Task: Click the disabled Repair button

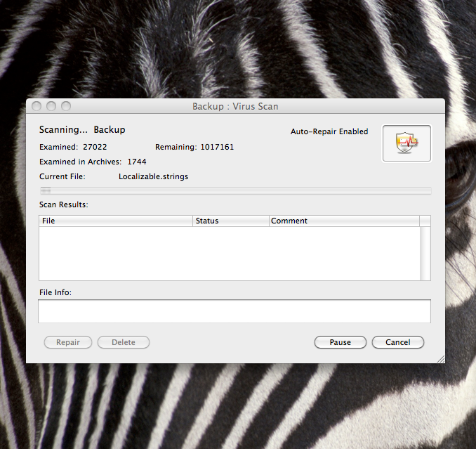Action: coord(68,342)
